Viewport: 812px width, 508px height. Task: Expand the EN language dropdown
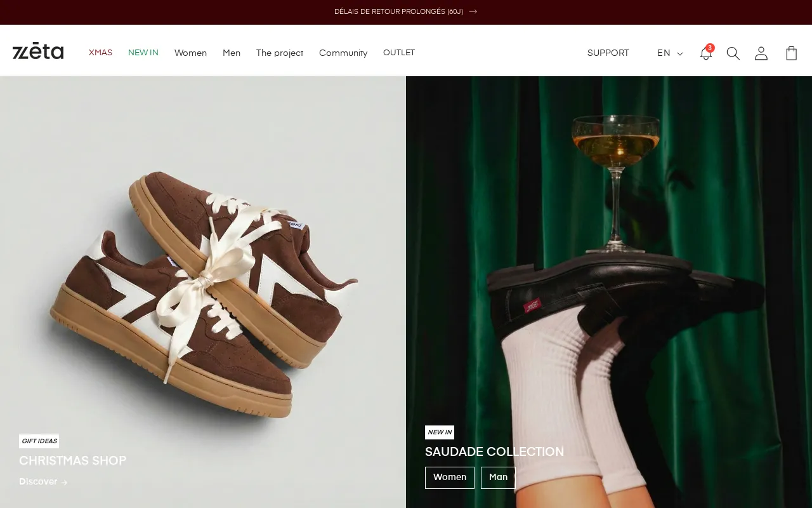coord(664,53)
